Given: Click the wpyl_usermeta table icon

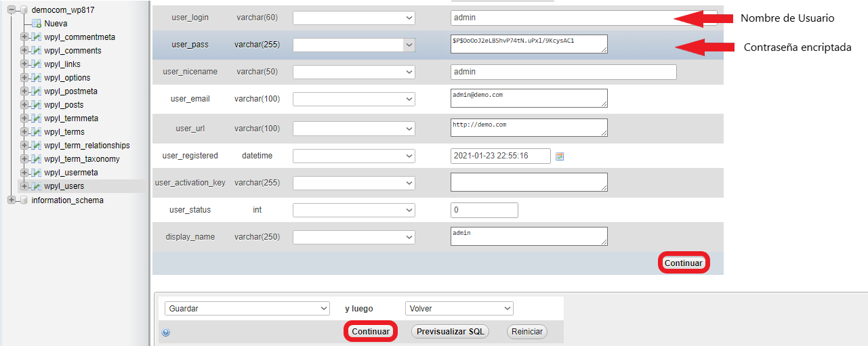Looking at the screenshot, I should click(x=37, y=173).
